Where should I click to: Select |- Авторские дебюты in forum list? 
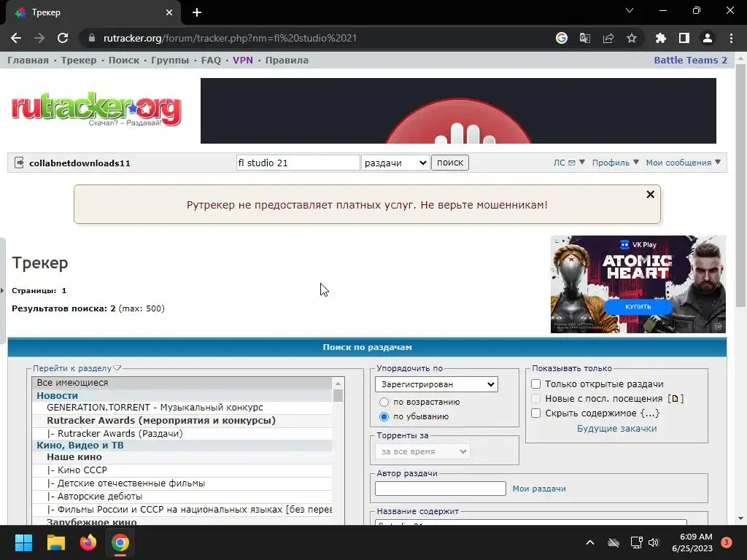point(182,496)
